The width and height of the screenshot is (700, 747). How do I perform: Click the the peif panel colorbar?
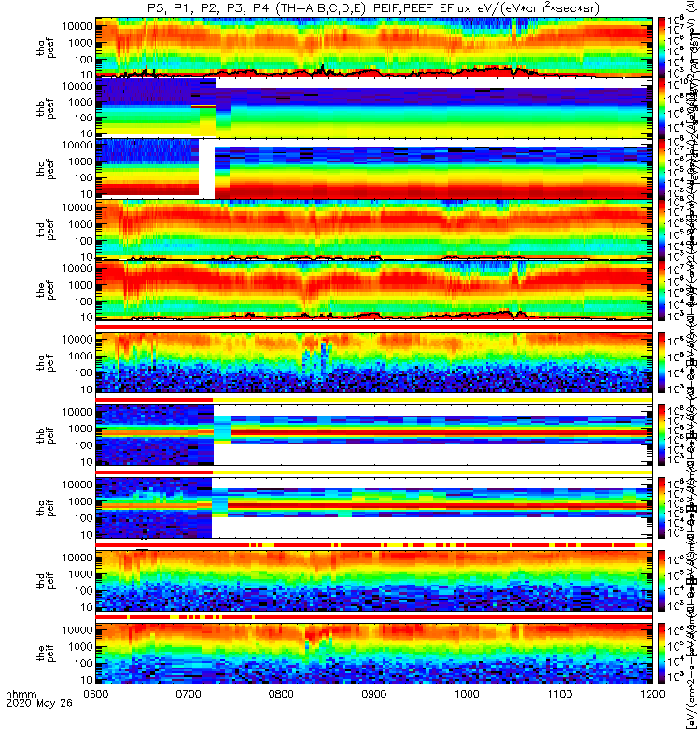(662, 653)
